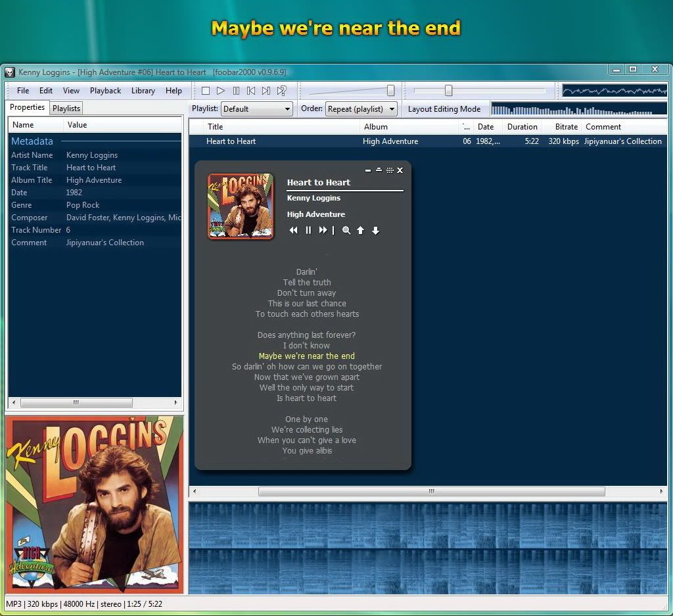Viewport: 673px width, 616px height.
Task: Sort playlist by Album column header
Action: coord(409,127)
